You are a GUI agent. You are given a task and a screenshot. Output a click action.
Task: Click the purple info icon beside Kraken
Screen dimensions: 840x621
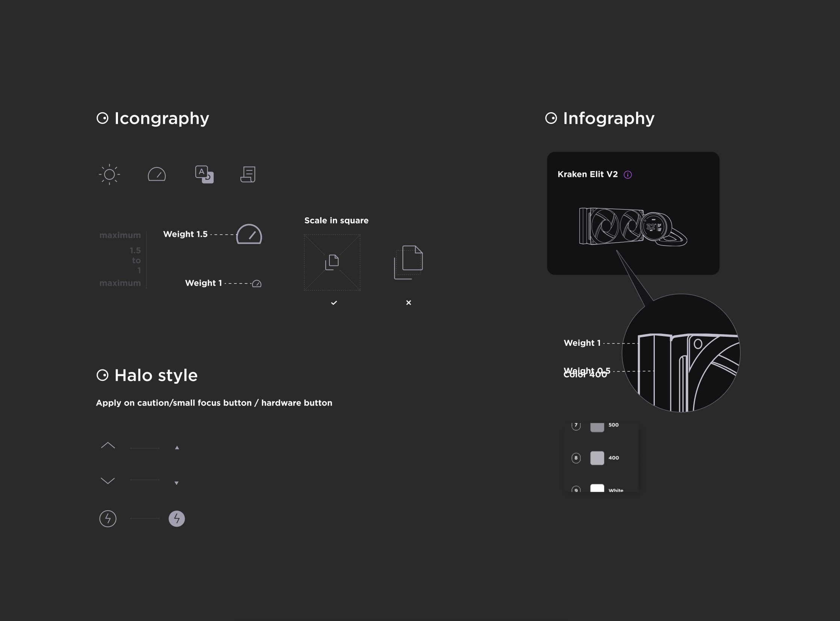(x=627, y=175)
